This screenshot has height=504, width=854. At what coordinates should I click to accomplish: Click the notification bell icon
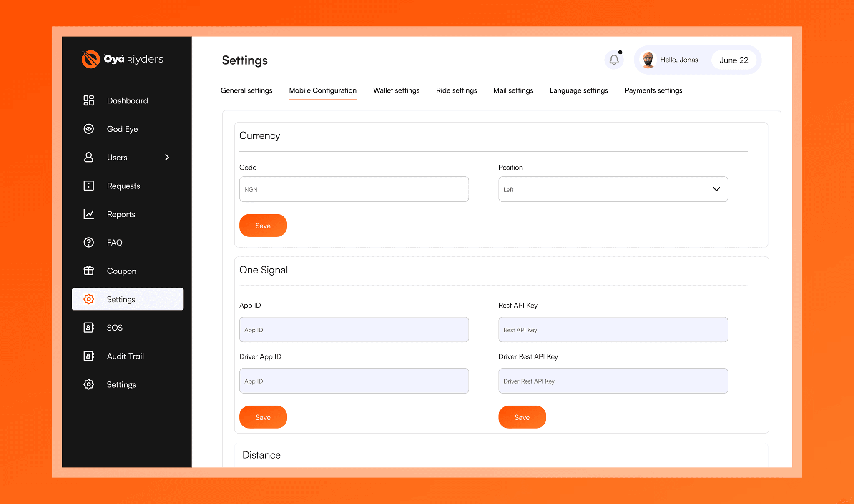[x=614, y=60]
